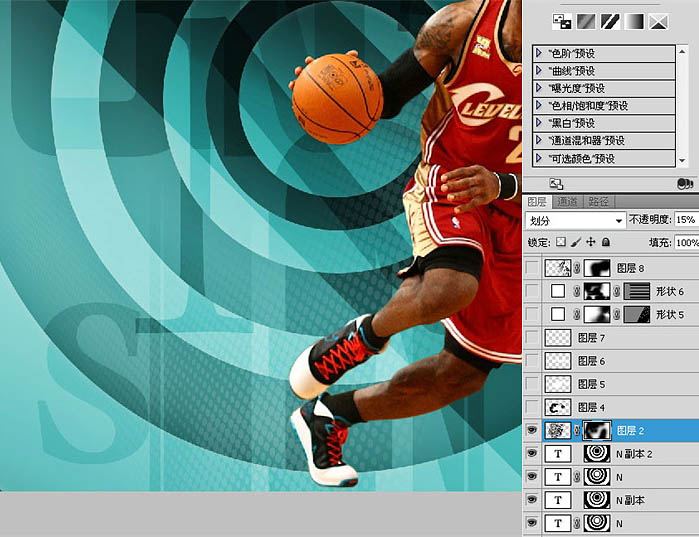This screenshot has width=699, height=537.
Task: Click the link icon after 形状 6's white swatch
Action: click(577, 291)
